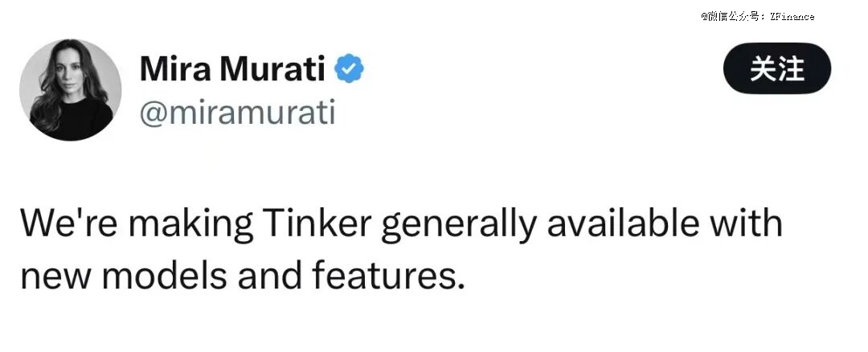
Task: Click the word "models" in the tweet
Action: [166, 276]
